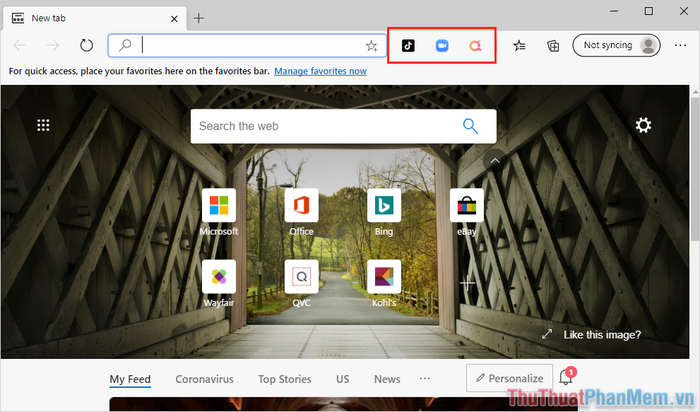Open the Not syncing profile button
Viewport: 700px width, 412px height.
tap(616, 46)
